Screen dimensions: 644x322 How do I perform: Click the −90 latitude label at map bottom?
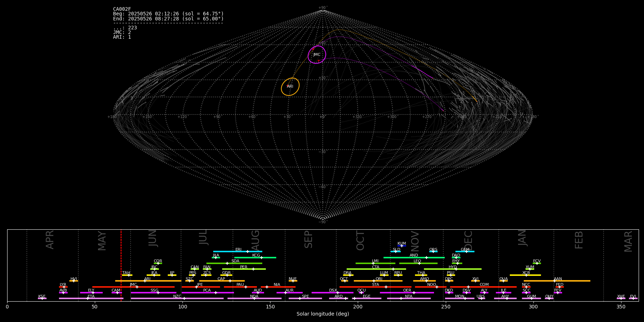[322, 222]
